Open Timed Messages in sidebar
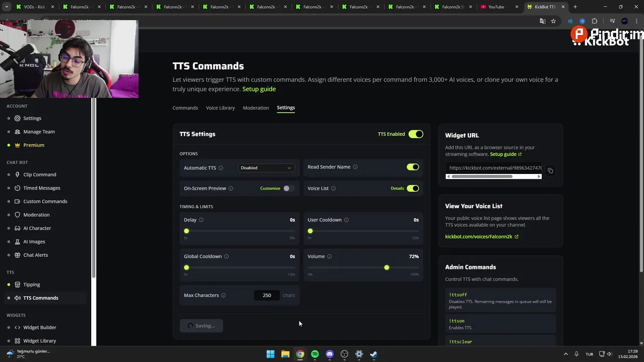 42,188
